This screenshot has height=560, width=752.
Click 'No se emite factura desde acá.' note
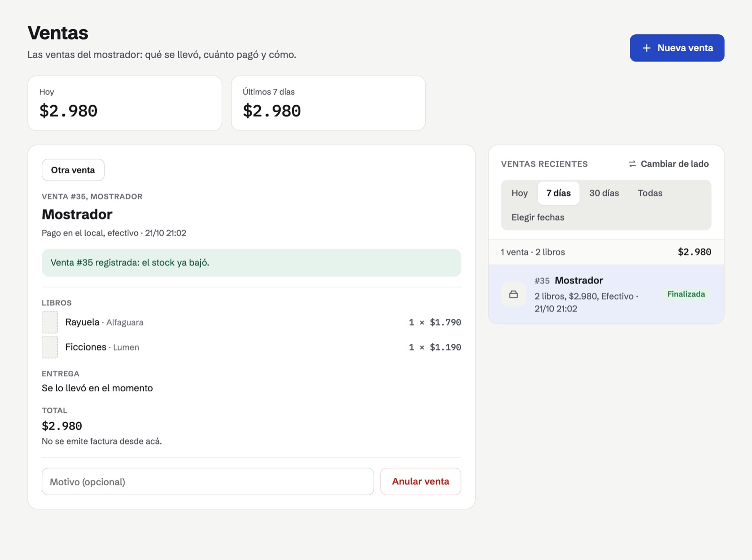click(x=102, y=441)
